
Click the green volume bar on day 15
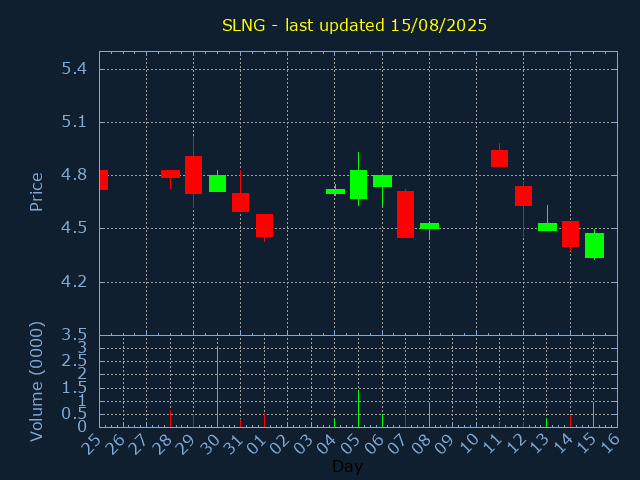593,415
